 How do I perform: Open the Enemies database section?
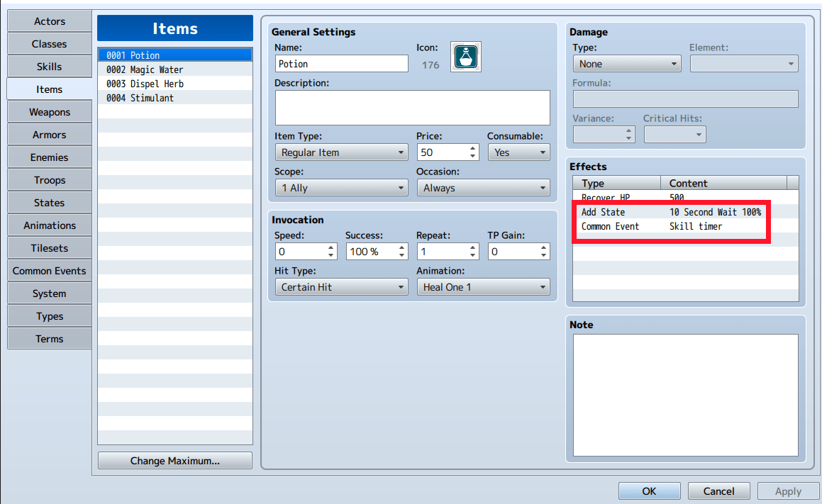tap(49, 157)
